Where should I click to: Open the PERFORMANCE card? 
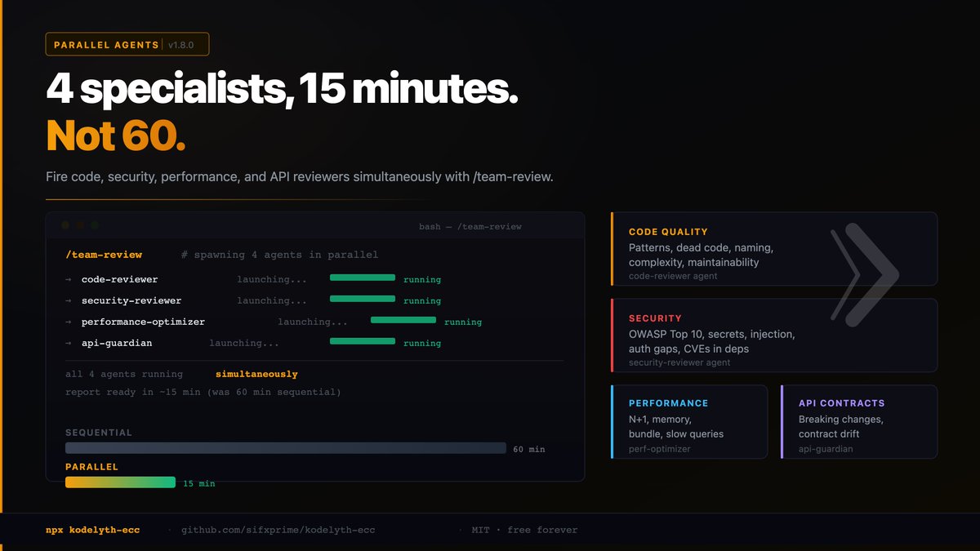click(x=689, y=422)
